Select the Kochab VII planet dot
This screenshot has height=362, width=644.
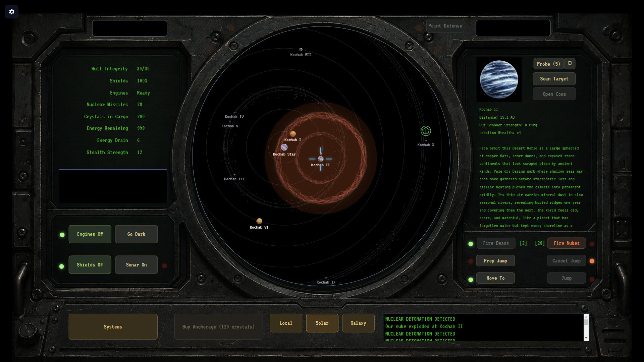[301, 50]
